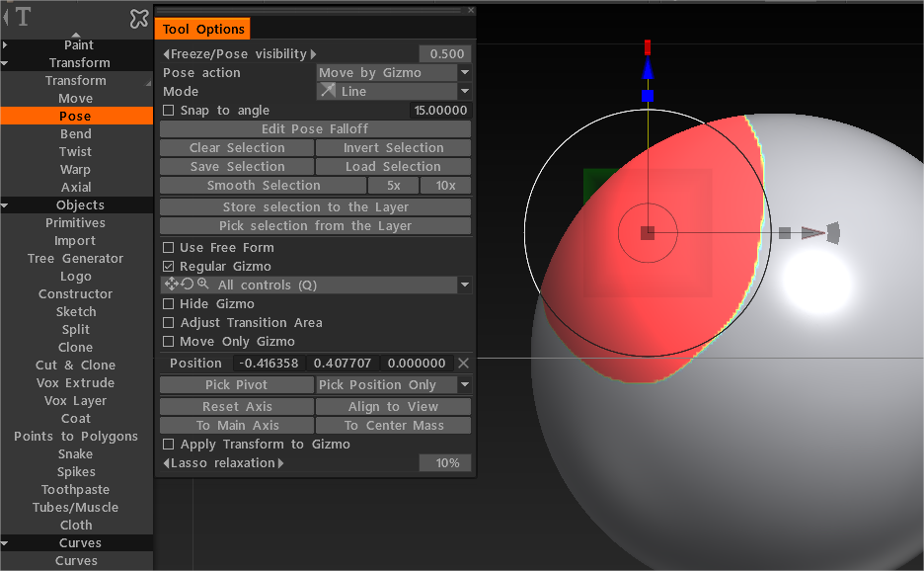Click the red gizmo handle on vertical axis
The image size is (924, 571).
point(648,46)
